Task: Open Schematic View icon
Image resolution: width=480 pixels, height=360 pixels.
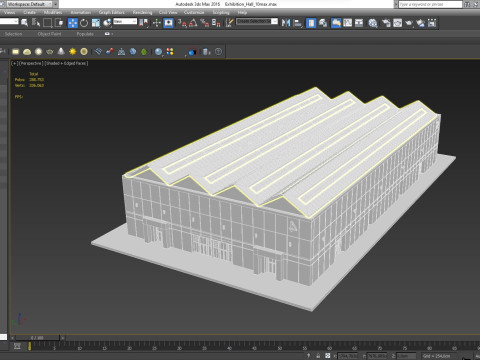Action: [x=359, y=23]
